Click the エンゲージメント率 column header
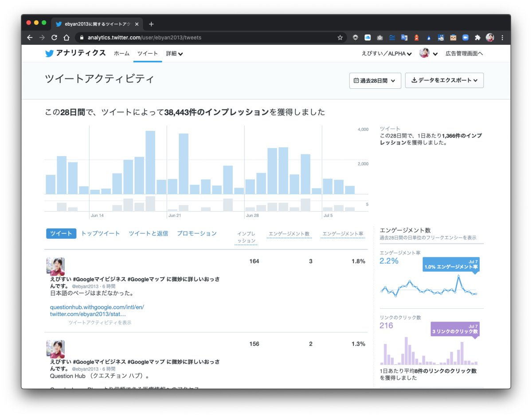The width and height of the screenshot is (532, 417). pos(343,234)
